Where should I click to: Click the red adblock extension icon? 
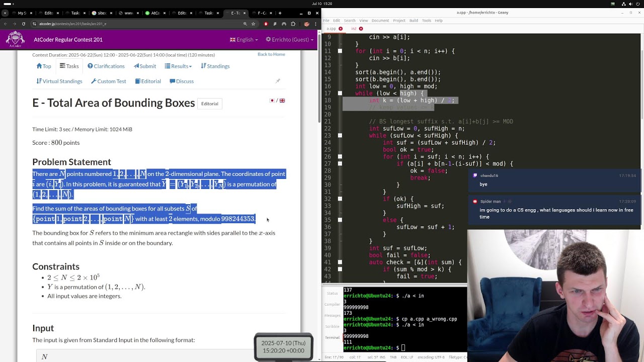(x=266, y=24)
